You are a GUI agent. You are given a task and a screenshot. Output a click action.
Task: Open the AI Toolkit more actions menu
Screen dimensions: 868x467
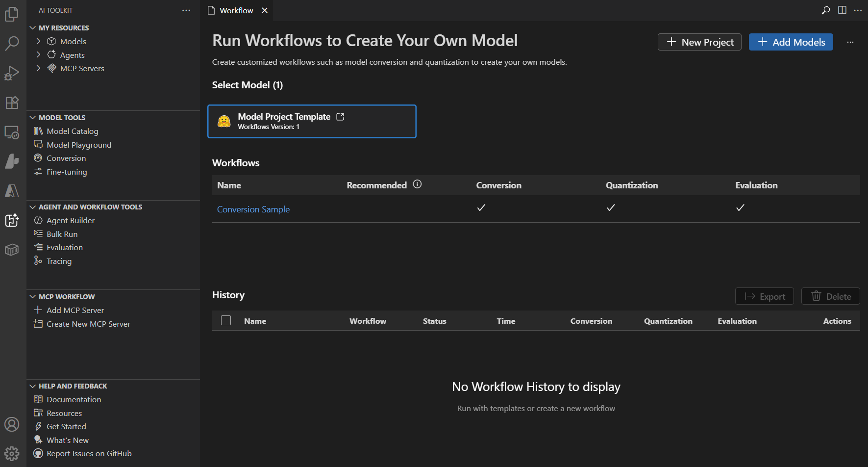186,10
